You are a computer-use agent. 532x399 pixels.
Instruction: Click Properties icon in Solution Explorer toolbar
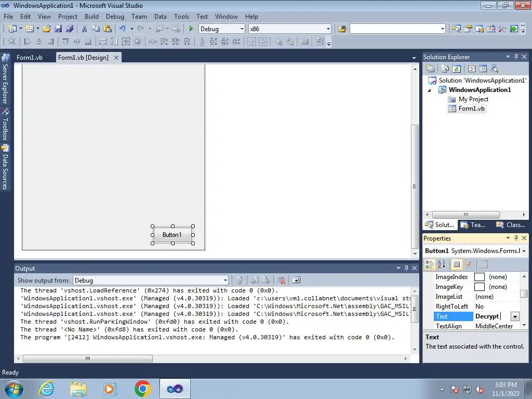click(430, 69)
